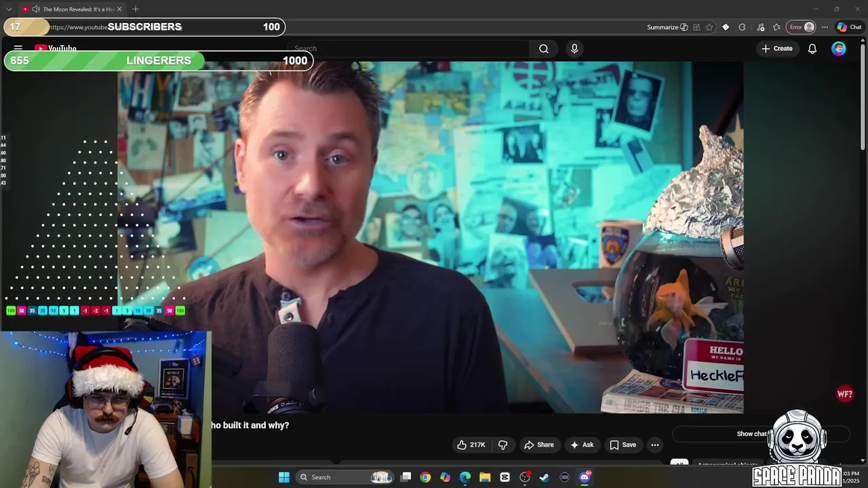Dislike the video
The width and height of the screenshot is (868, 488).
[x=503, y=445]
